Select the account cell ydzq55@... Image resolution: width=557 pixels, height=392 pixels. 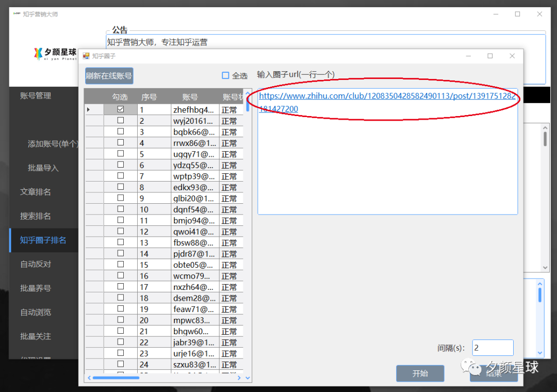tap(194, 165)
